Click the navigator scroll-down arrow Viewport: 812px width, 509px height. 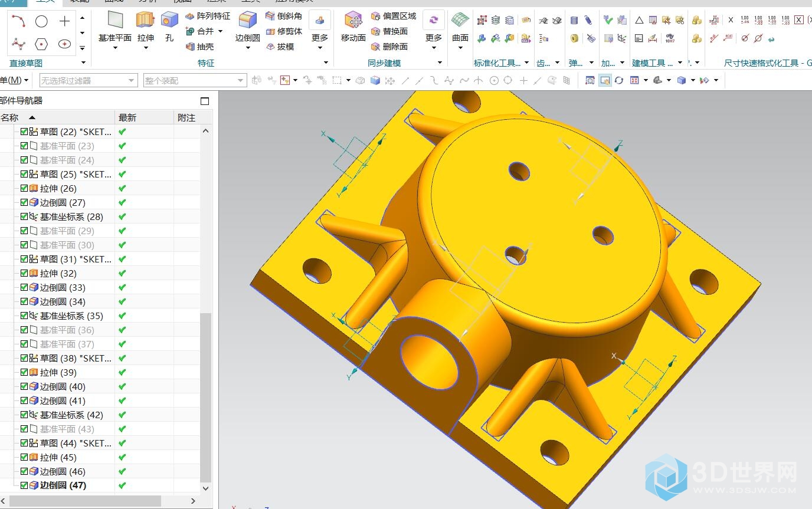pos(206,488)
